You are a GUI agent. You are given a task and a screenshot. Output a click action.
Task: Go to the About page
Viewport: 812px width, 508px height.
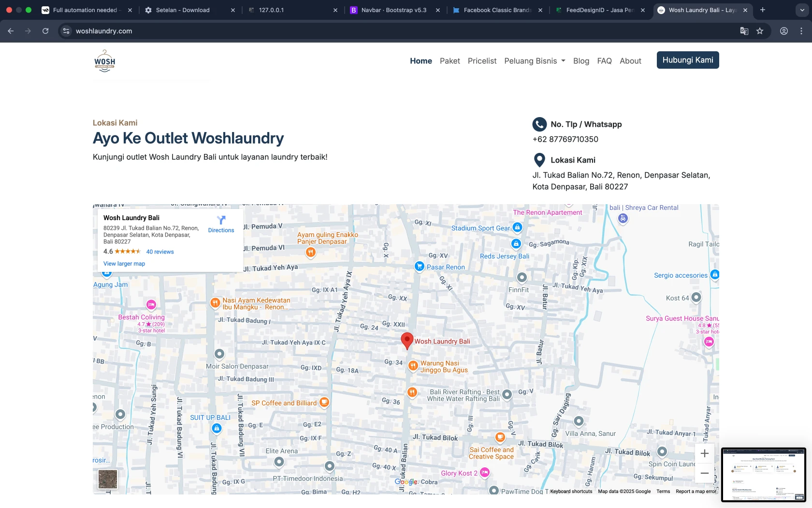pyautogui.click(x=631, y=61)
